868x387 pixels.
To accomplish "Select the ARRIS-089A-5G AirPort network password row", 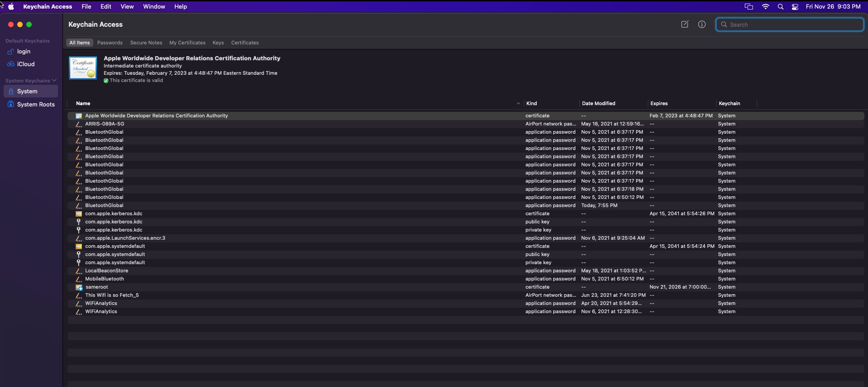I will [466, 124].
